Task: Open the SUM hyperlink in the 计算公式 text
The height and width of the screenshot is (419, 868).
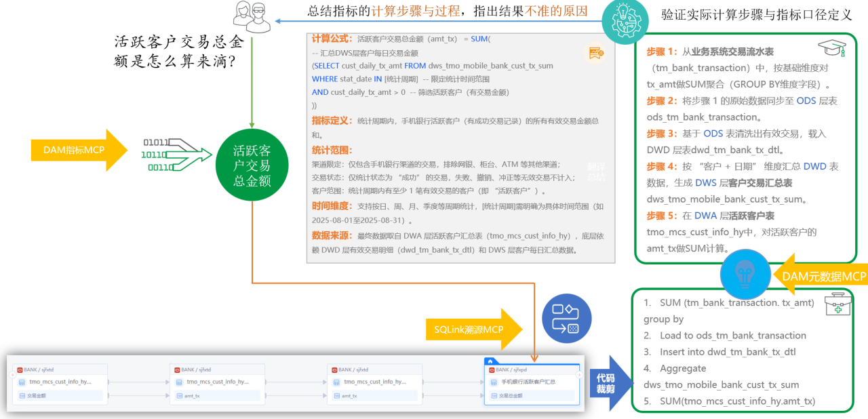Action: pos(479,39)
